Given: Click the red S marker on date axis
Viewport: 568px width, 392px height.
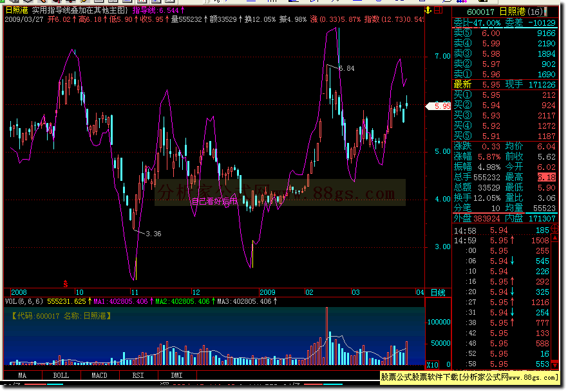Looking at the screenshot, I should (x=66, y=284).
